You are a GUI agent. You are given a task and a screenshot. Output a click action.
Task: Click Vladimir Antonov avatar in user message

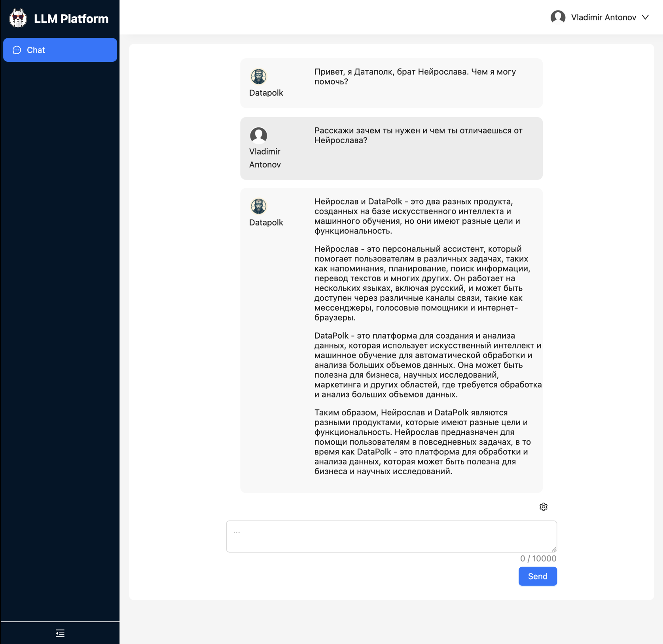point(259,135)
